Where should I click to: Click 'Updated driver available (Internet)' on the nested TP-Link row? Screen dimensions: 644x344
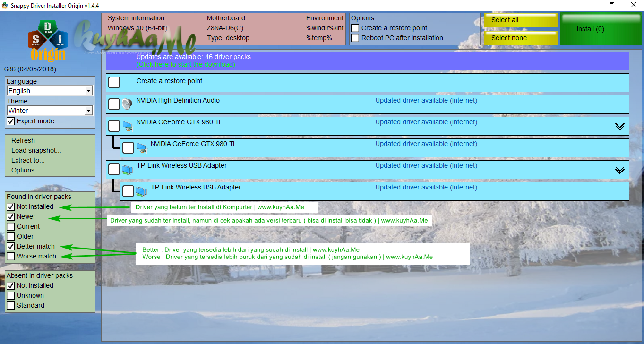coord(426,187)
